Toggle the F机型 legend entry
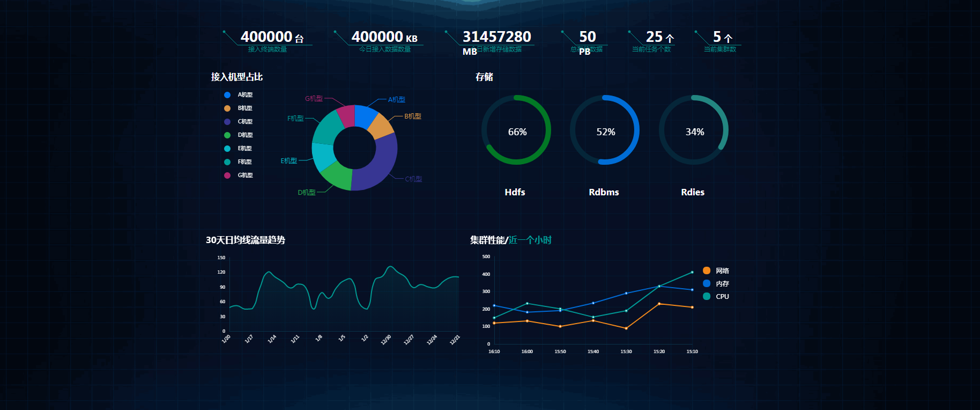980x410 pixels. [239, 162]
